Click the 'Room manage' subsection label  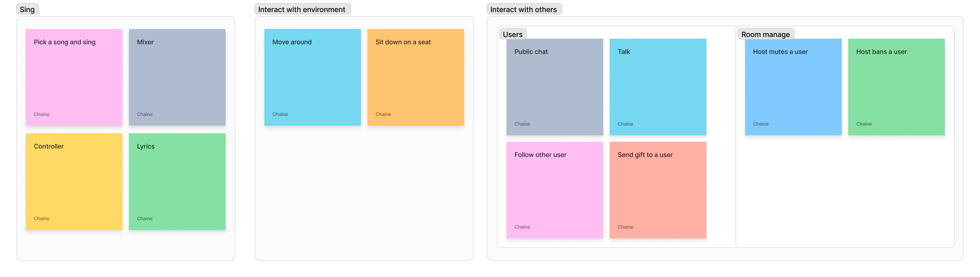(765, 34)
